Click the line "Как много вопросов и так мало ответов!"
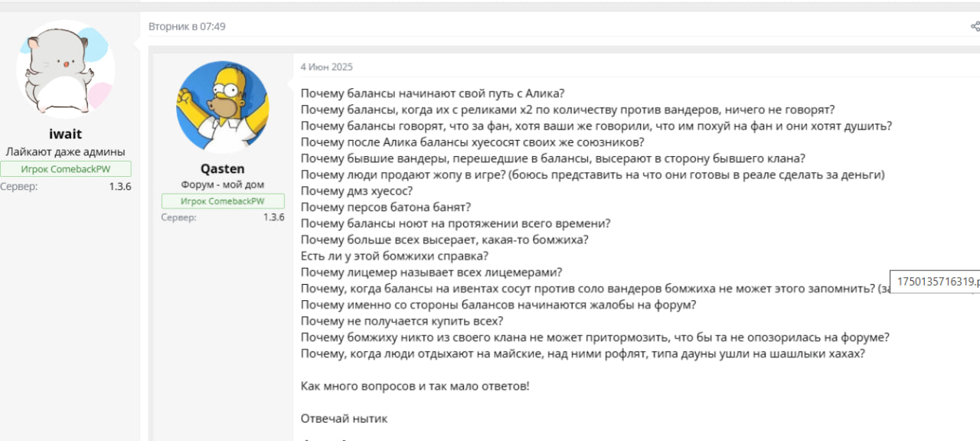 tap(414, 386)
